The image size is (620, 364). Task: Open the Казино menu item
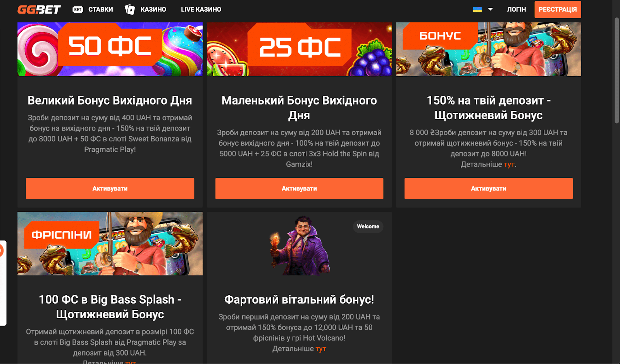coord(153,9)
